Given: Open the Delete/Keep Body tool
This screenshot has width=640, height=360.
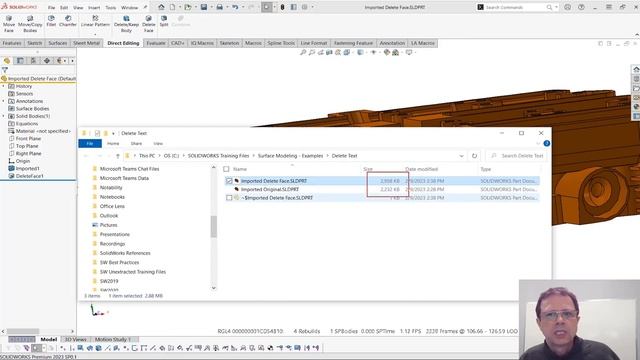Looking at the screenshot, I should 126,24.
